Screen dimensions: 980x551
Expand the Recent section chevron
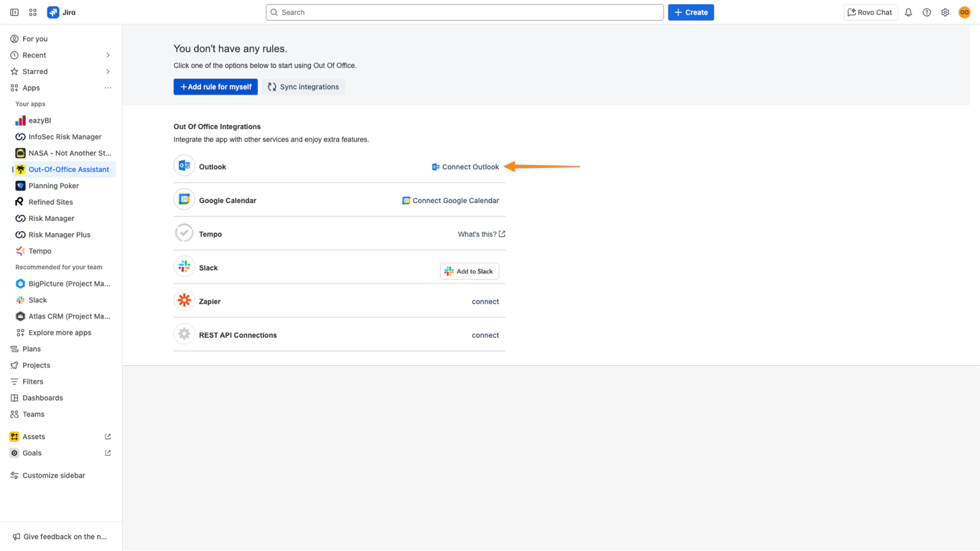[108, 55]
